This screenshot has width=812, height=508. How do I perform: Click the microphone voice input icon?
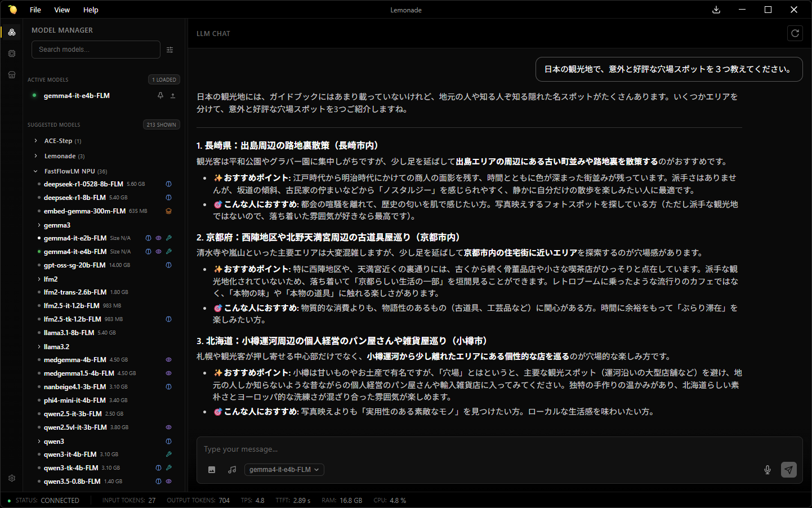point(768,470)
